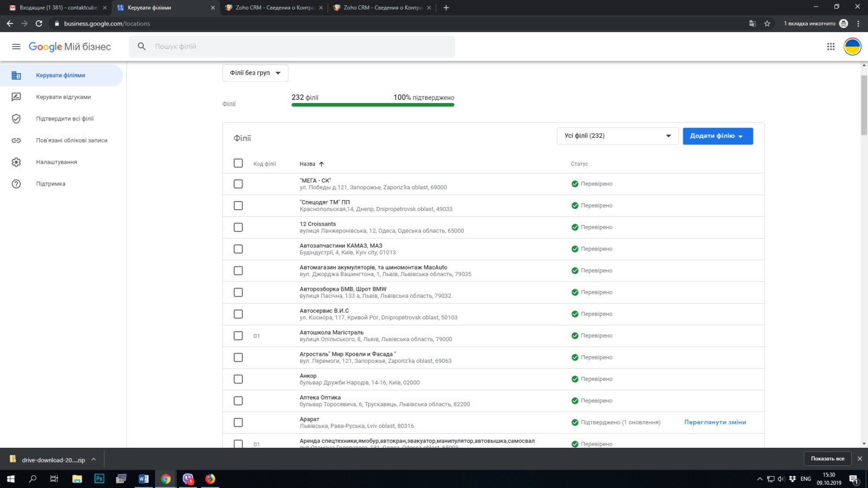Go back in browser history
868x488 pixels.
(10, 23)
